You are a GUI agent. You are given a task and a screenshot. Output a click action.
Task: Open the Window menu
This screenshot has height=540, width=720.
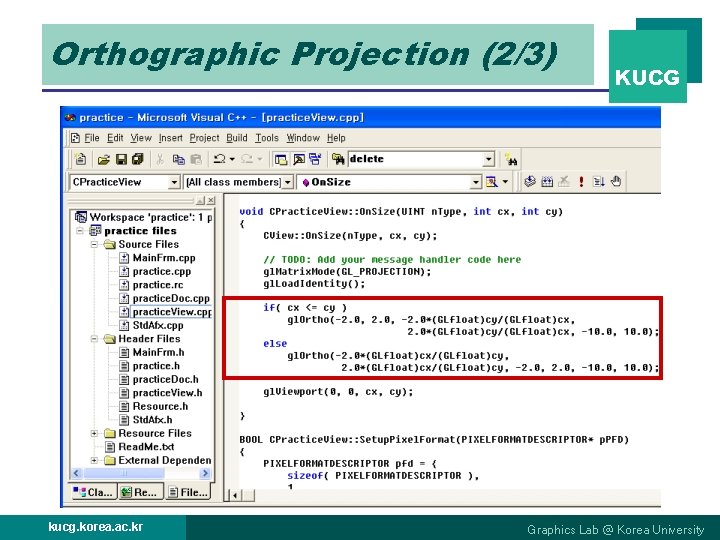click(x=303, y=138)
